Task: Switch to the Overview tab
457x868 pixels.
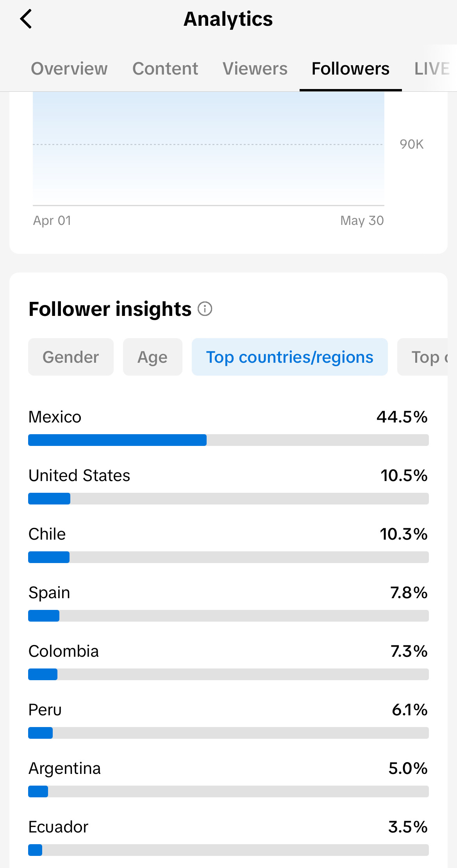Action: tap(69, 69)
